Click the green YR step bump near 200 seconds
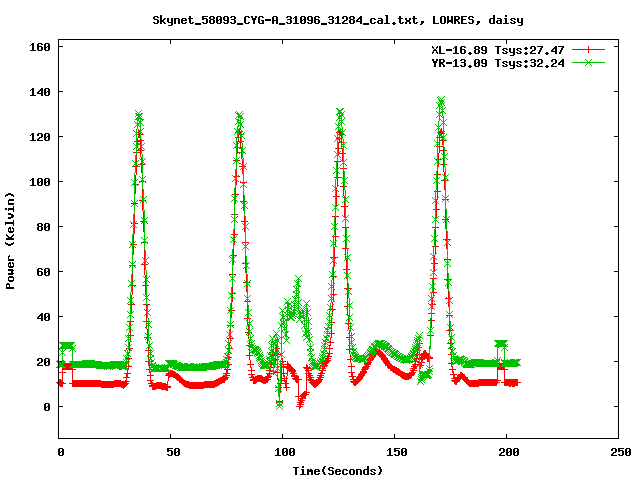640x480 pixels. click(x=501, y=344)
